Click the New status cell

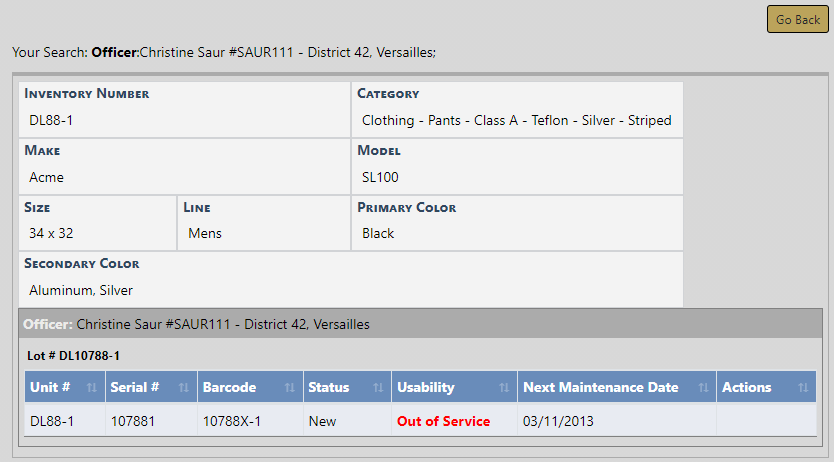(x=322, y=421)
